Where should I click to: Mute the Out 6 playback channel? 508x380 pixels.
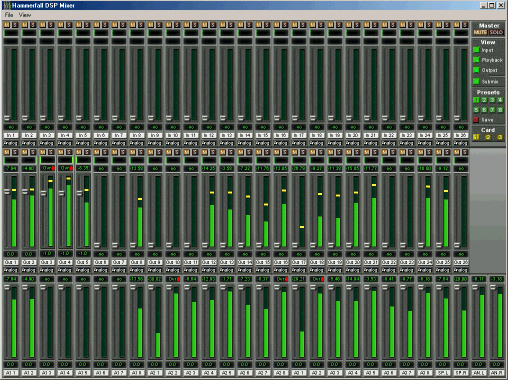(x=96, y=152)
